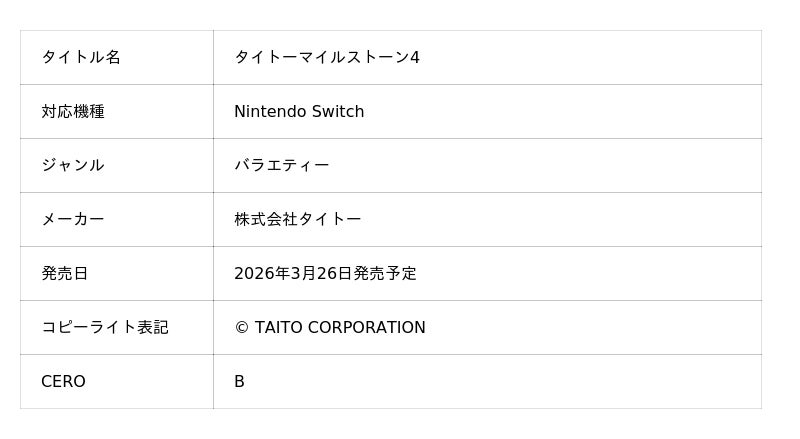Click the © copyright symbol
This screenshot has height=439, width=800.
point(241,328)
